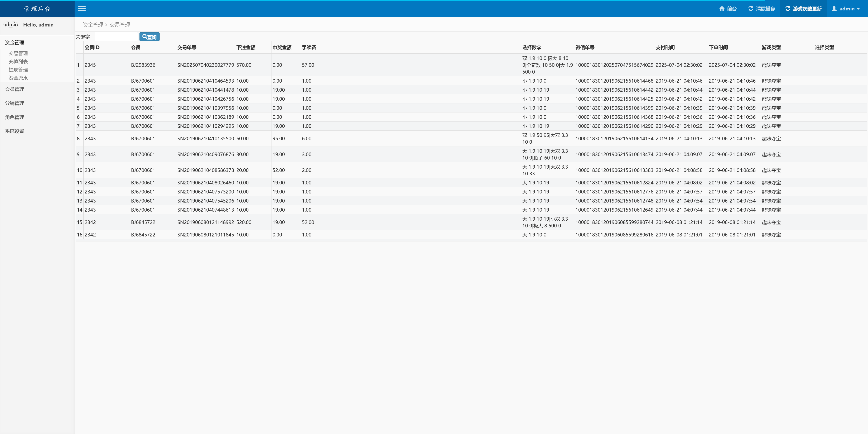
Task: Click the 管理后台 logo title
Action: coord(37,9)
